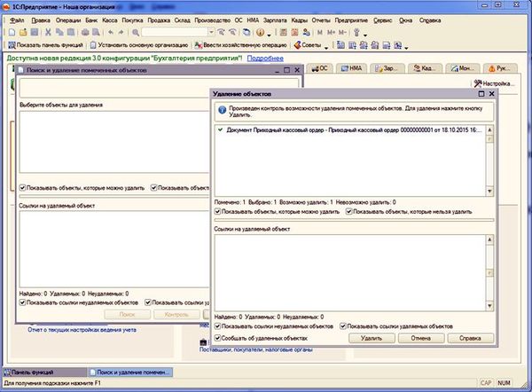
Task: Click the Copy icon in toolbar
Action: coord(59,32)
